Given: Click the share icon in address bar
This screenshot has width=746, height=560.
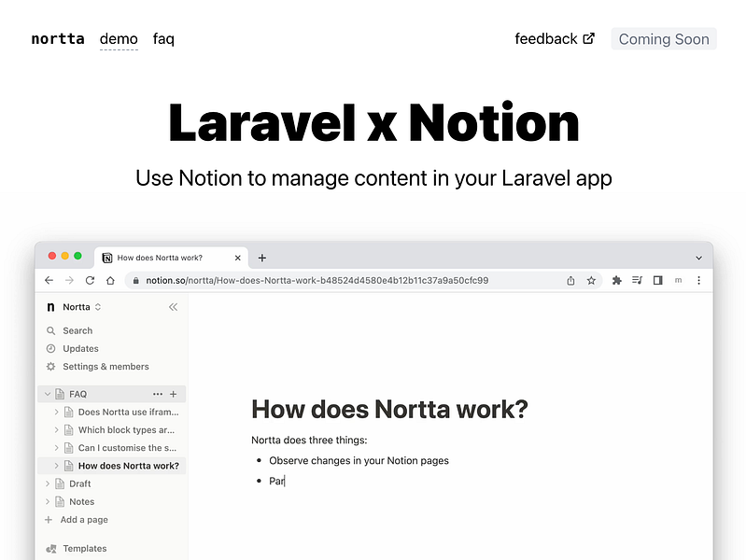Looking at the screenshot, I should tap(570, 280).
